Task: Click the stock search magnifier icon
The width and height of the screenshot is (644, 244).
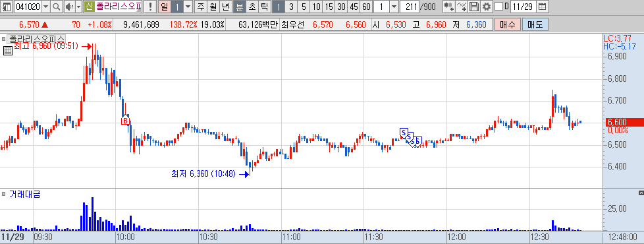Action: point(56,7)
